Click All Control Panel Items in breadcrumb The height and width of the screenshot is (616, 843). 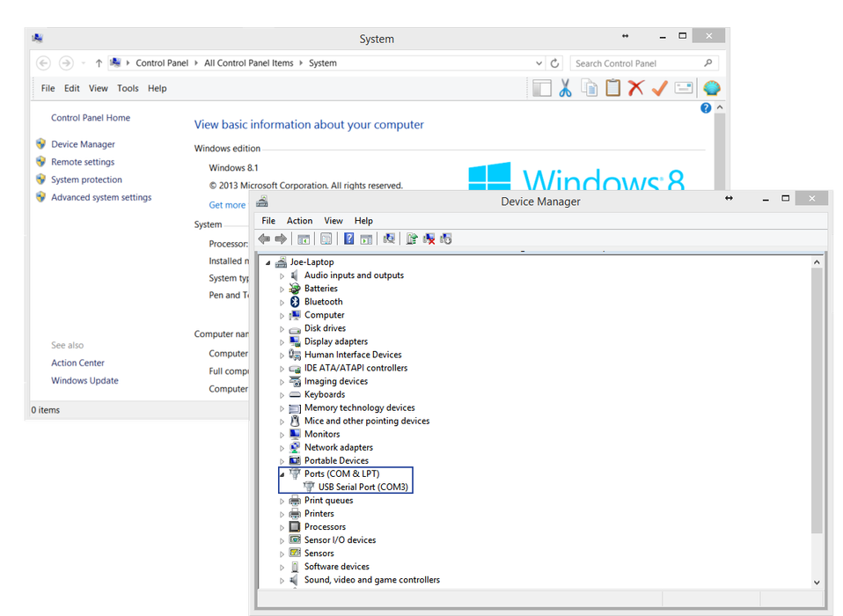[x=248, y=62]
